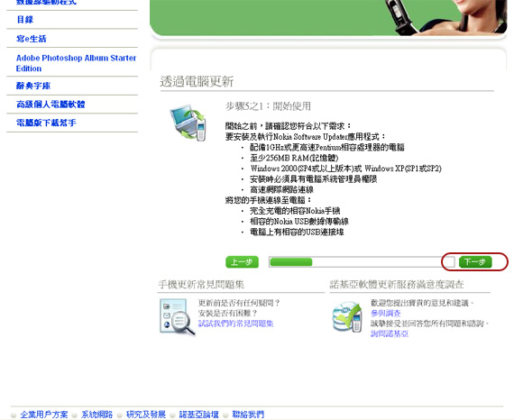The height and width of the screenshot is (420, 514).
Task: Open the 企業用戶方案 footer link
Action: click(44, 415)
